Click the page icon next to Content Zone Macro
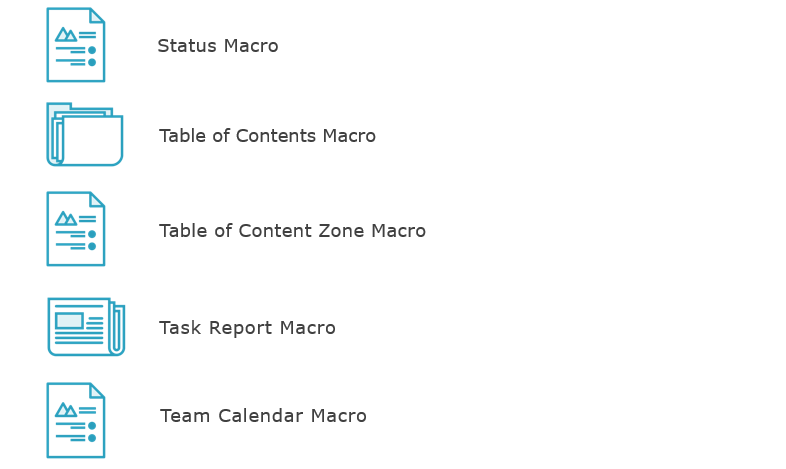This screenshot has height=469, width=786. [76, 229]
